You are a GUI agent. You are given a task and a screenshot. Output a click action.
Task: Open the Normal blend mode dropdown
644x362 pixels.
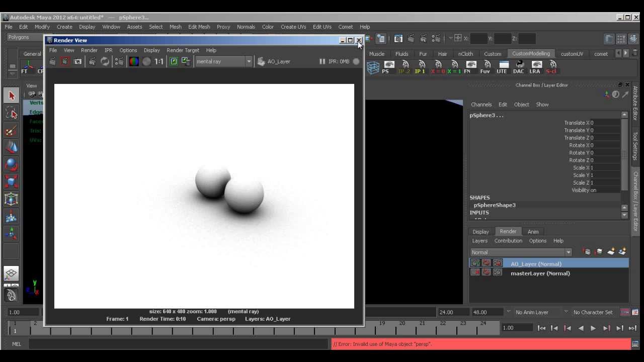tap(521, 252)
